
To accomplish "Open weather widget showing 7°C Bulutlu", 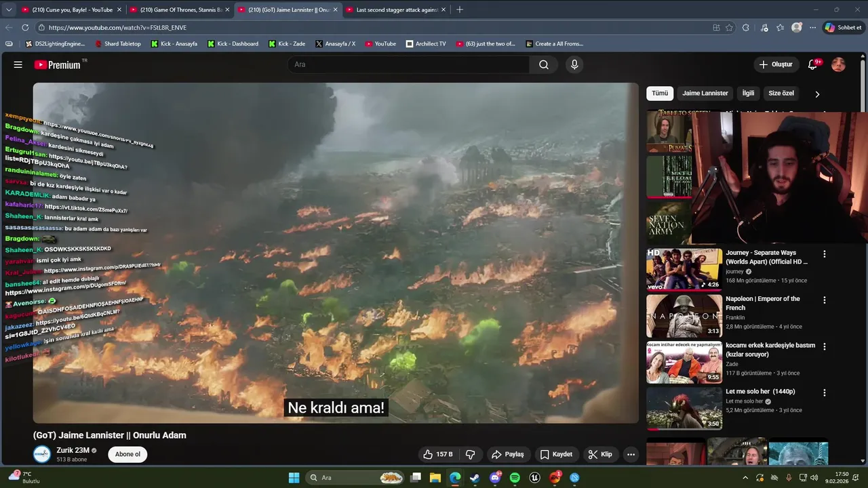I will pyautogui.click(x=26, y=477).
